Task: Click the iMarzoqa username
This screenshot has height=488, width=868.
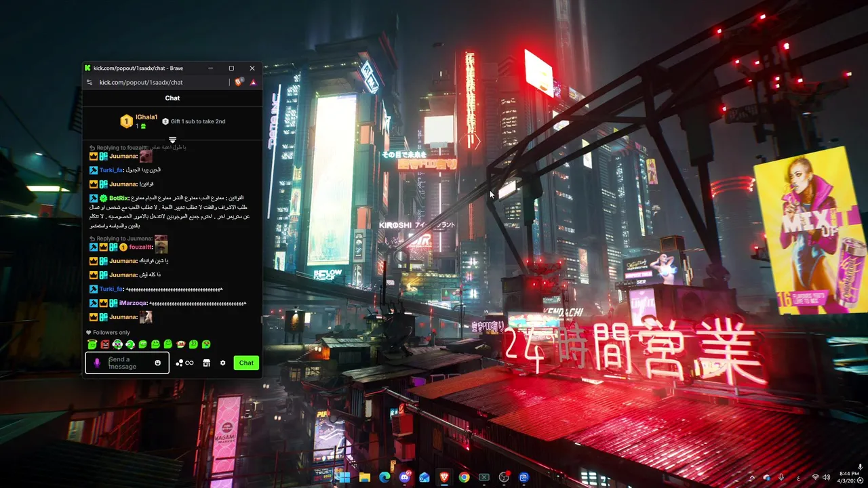Action: click(x=134, y=303)
